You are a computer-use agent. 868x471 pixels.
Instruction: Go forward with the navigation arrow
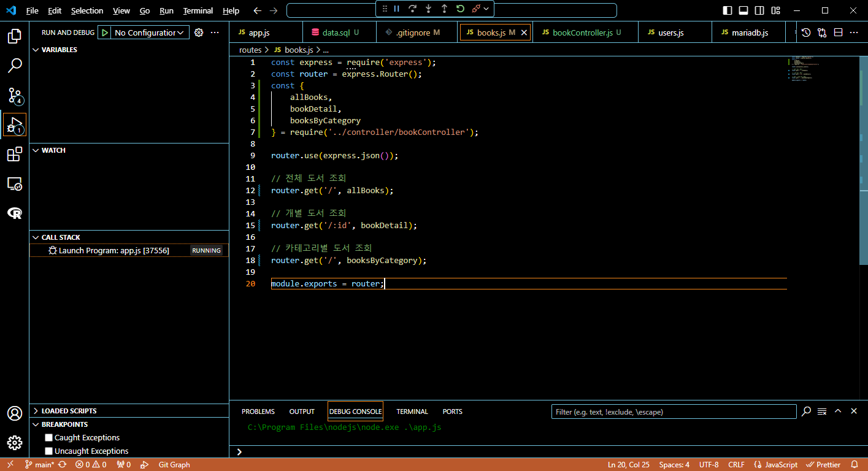(x=274, y=10)
